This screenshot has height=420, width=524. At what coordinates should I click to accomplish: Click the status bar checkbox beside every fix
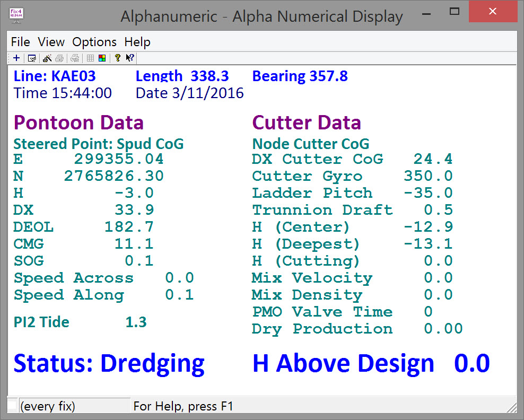(x=12, y=405)
